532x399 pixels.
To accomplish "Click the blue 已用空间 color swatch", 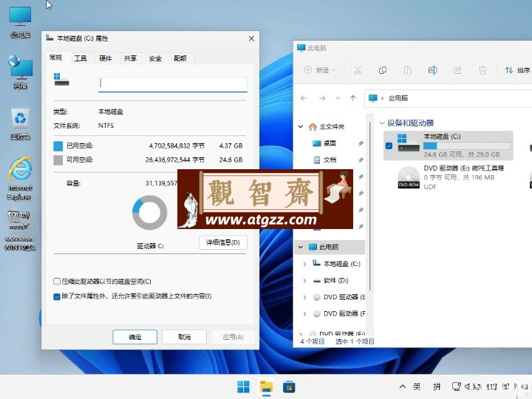I will tap(58, 146).
